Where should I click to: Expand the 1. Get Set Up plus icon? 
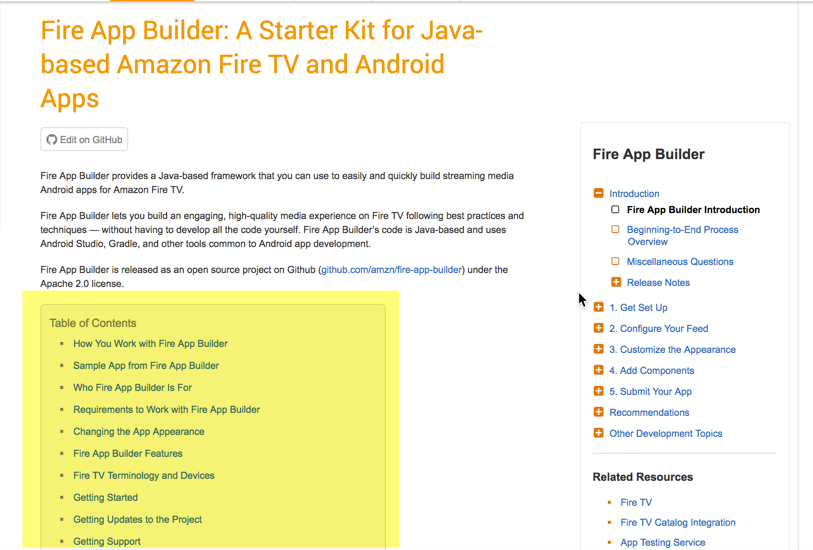pos(598,307)
